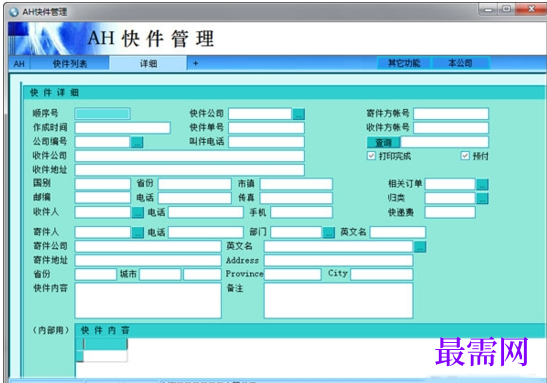Click the 收件地址 field
547x383 pixels.
(x=189, y=170)
